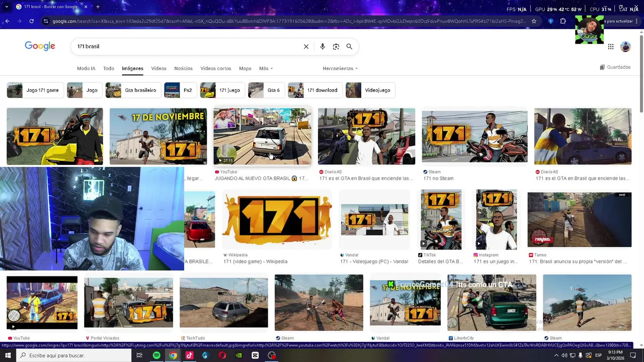Open TikTok app from the taskbar
644x362 pixels.
(189, 355)
